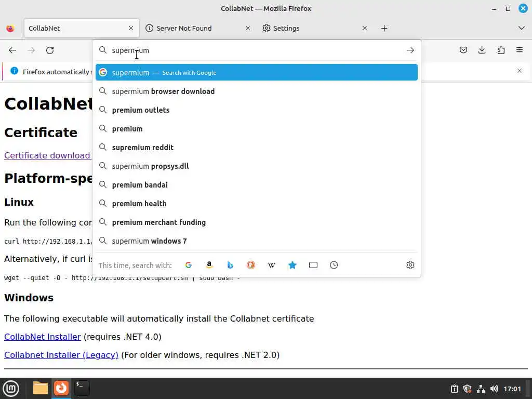Screen dimensions: 532x399
Task: Dismiss the Firefox automatically notification bar
Action: (520, 71)
